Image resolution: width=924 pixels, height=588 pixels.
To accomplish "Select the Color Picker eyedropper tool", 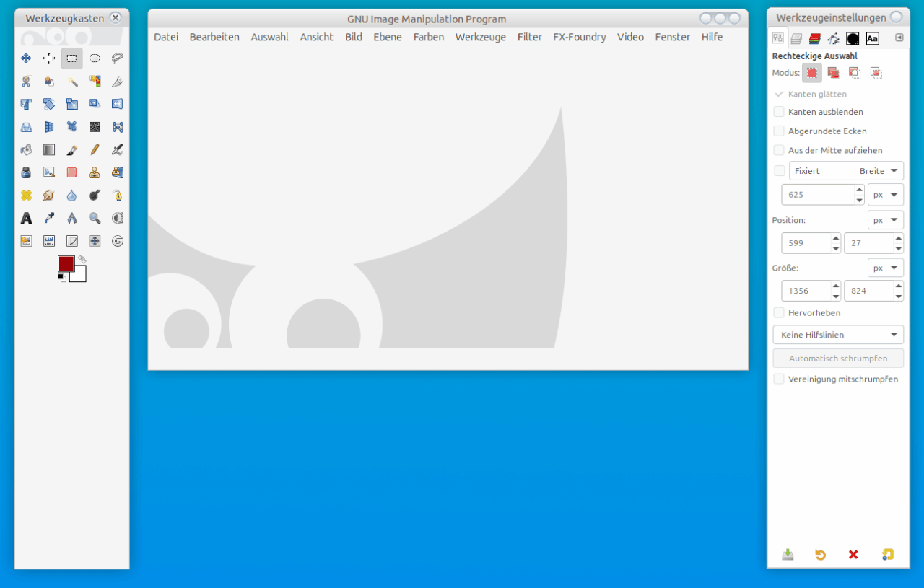I will (x=49, y=218).
